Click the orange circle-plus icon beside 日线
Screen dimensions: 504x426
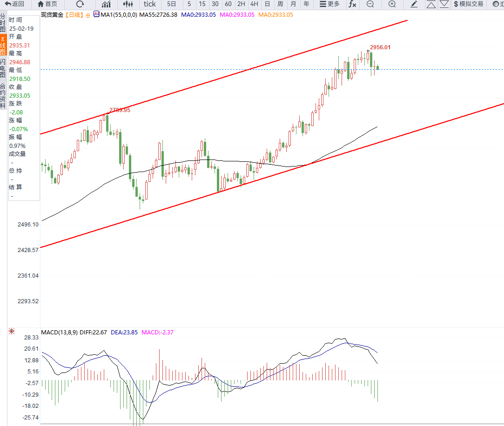(88, 15)
